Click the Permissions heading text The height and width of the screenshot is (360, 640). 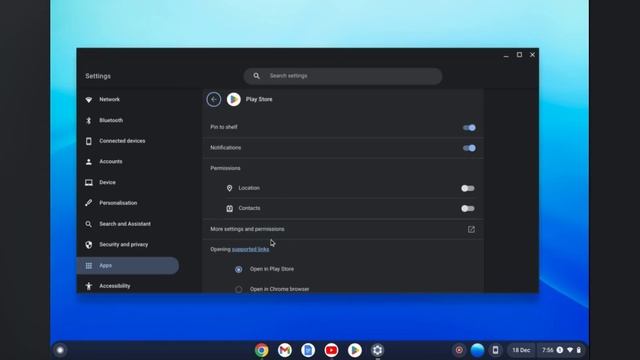pyautogui.click(x=225, y=168)
